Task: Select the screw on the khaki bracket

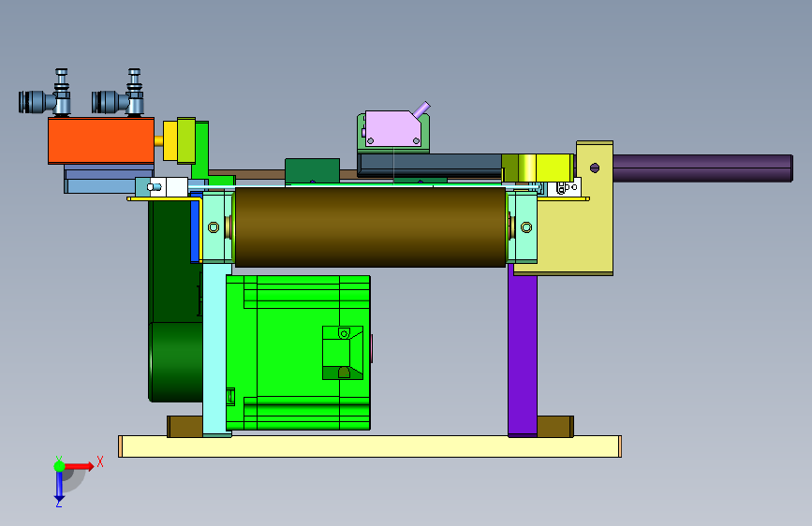Action: [595, 168]
